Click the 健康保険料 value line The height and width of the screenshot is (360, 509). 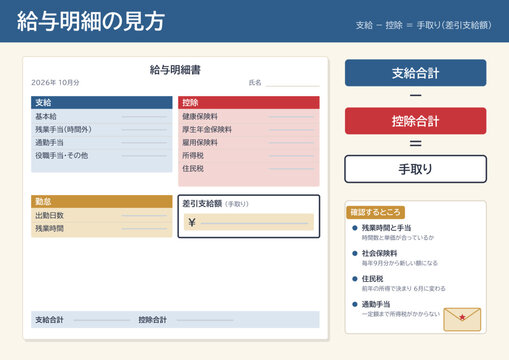coord(291,117)
